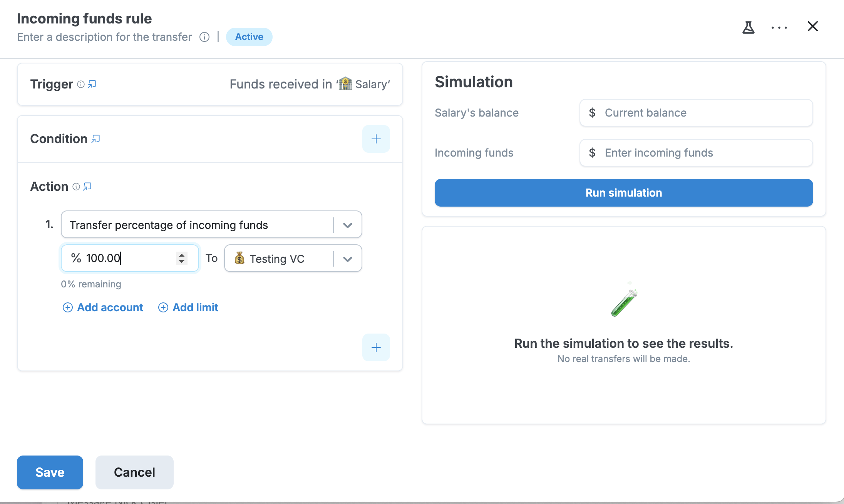Open the more options ellipsis menu
The image size is (844, 504).
tap(779, 27)
